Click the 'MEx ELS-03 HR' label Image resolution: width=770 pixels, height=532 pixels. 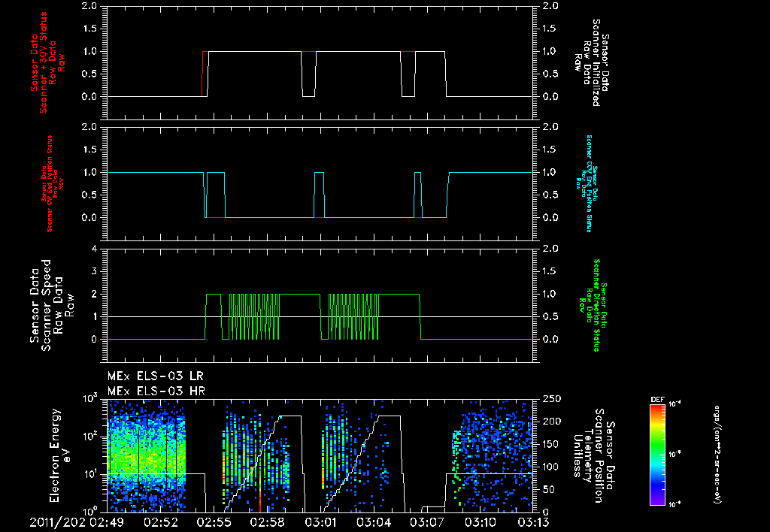coord(156,391)
